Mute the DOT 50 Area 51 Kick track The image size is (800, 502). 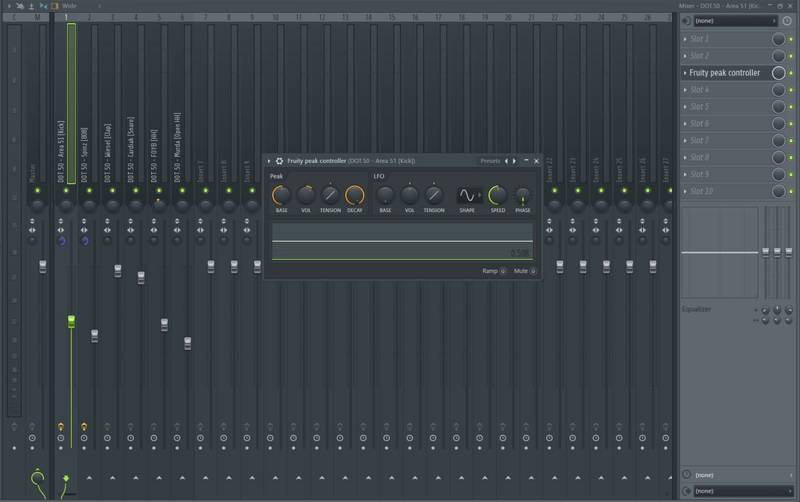(66, 190)
